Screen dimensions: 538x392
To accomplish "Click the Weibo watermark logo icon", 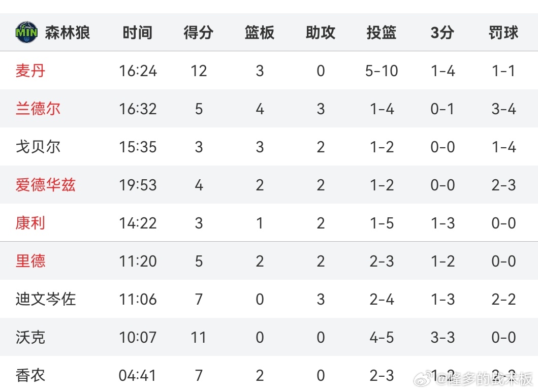I will 423,379.
